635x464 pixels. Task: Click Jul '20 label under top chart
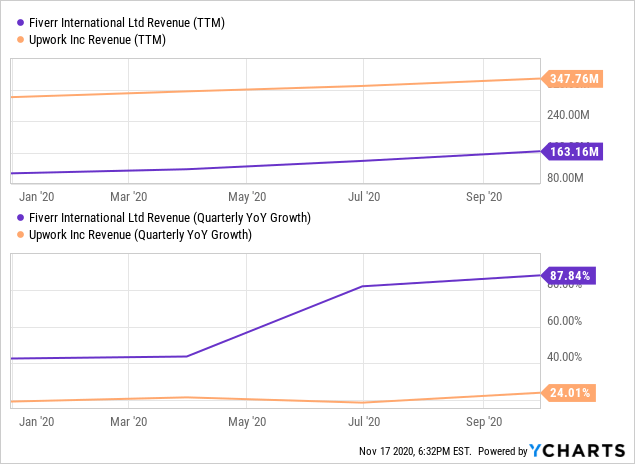[364, 197]
